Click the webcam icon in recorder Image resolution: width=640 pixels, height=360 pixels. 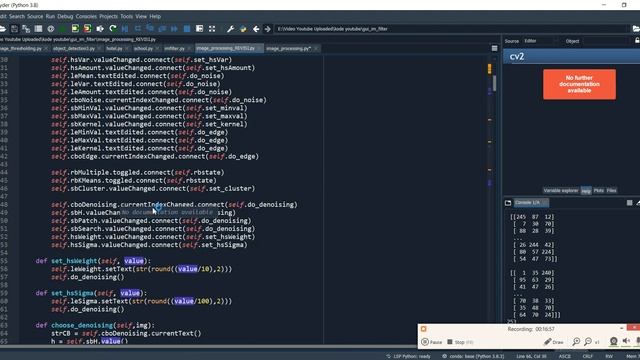[x=613, y=342]
